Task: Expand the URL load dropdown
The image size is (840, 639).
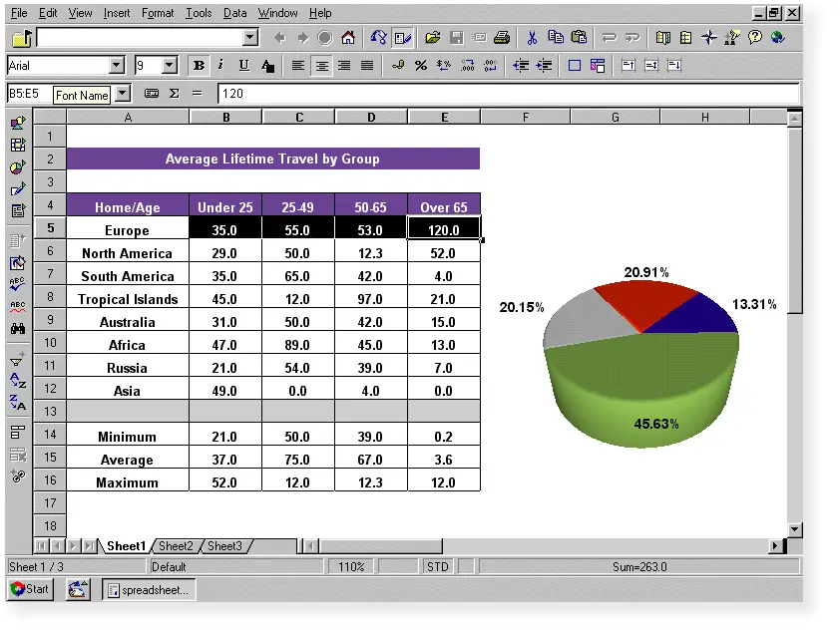Action: (250, 38)
